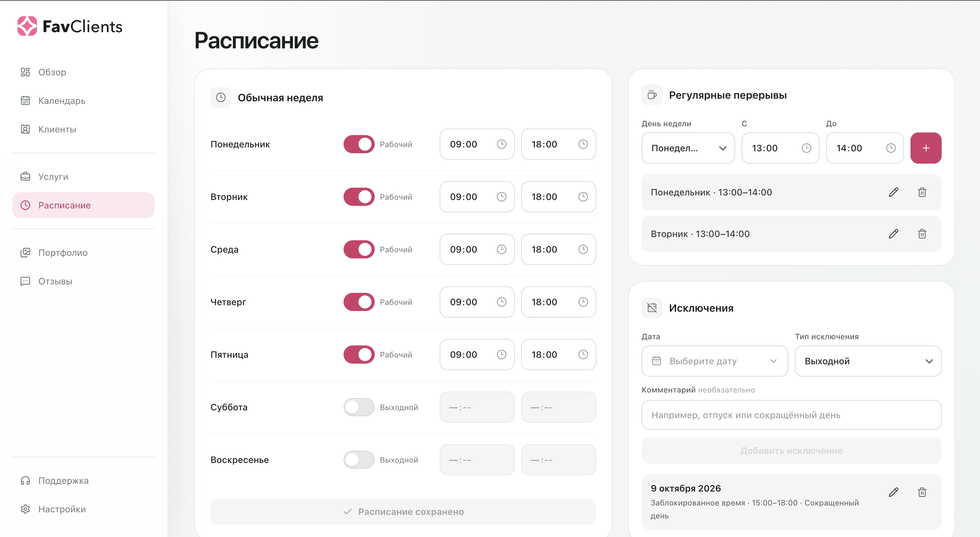Delete the 9 октября 2026 exception
The image size is (980, 537).
[922, 492]
